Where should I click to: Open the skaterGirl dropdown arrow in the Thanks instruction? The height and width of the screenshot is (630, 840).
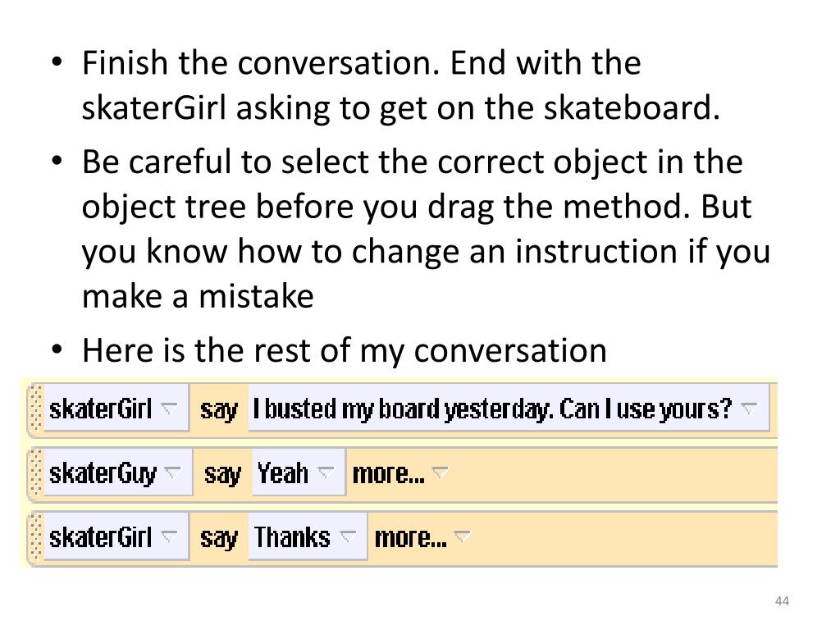tap(169, 536)
